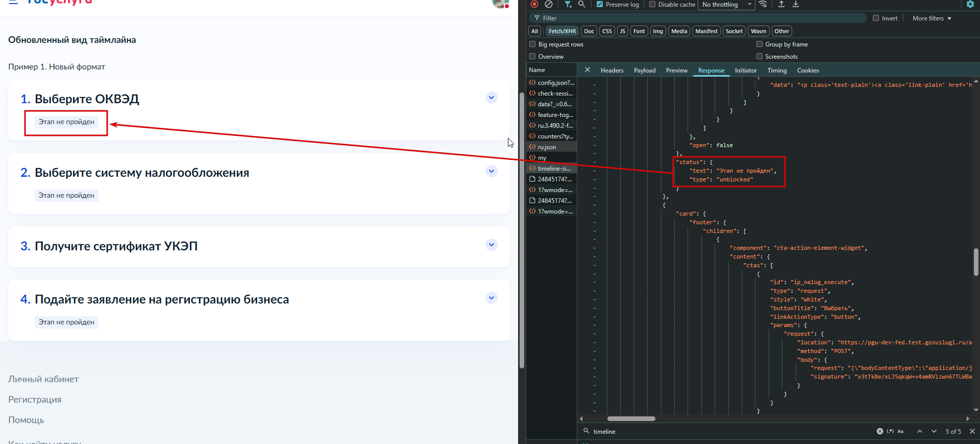Open the No throttling dropdown
The width and height of the screenshot is (980, 444).
727,5
